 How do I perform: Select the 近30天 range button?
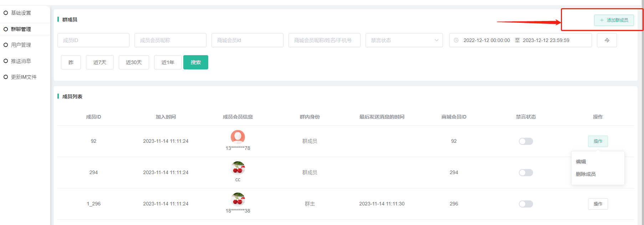pos(134,62)
